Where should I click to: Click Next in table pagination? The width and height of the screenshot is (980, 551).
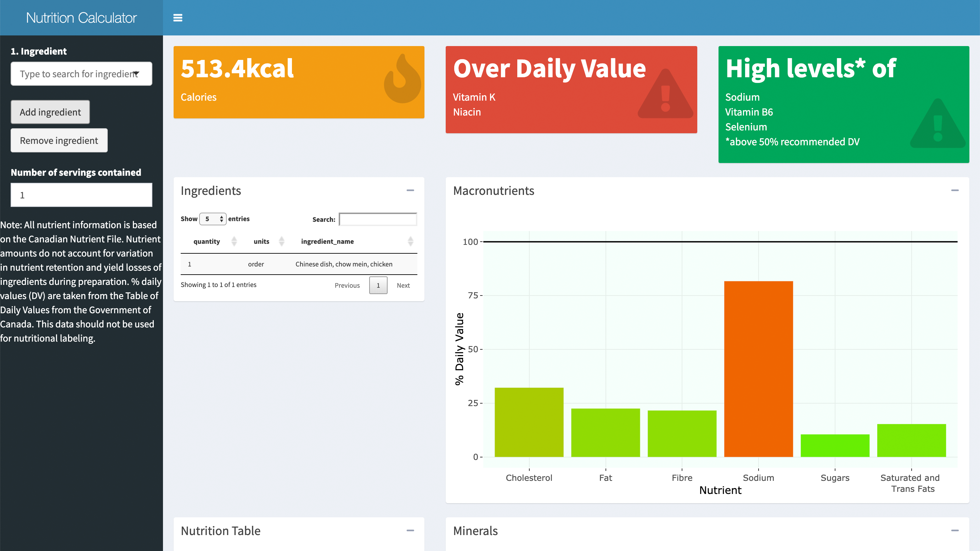403,285
